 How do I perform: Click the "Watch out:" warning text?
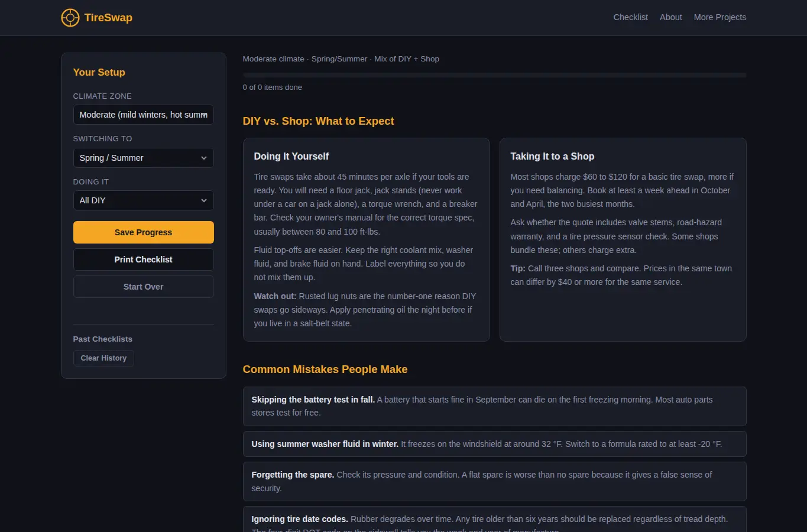[x=275, y=296]
